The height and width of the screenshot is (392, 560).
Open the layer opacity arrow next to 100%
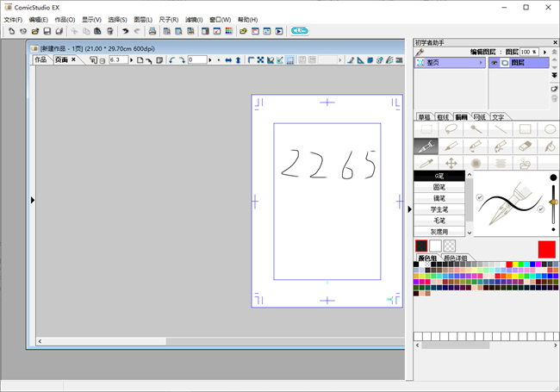coord(544,52)
